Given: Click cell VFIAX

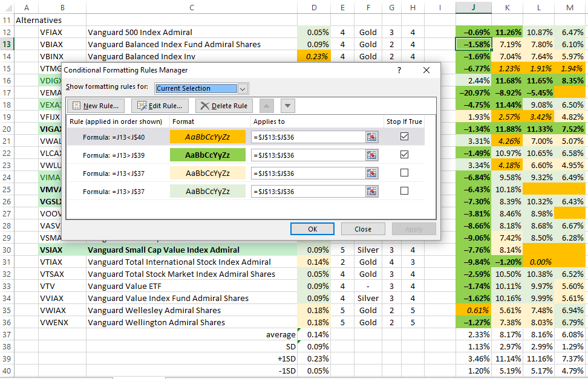Looking at the screenshot, I should tap(62, 32).
